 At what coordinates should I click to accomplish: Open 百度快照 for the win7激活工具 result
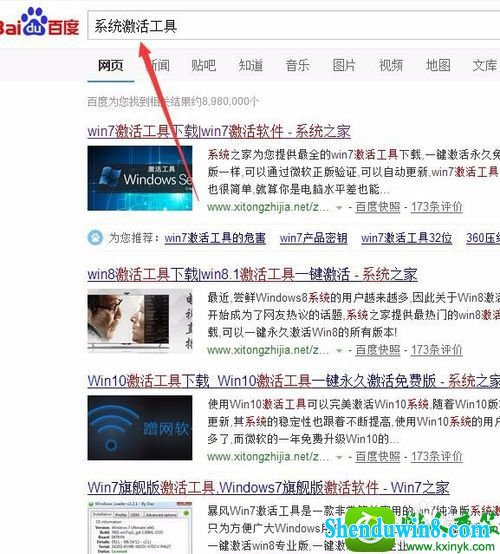coord(378,207)
